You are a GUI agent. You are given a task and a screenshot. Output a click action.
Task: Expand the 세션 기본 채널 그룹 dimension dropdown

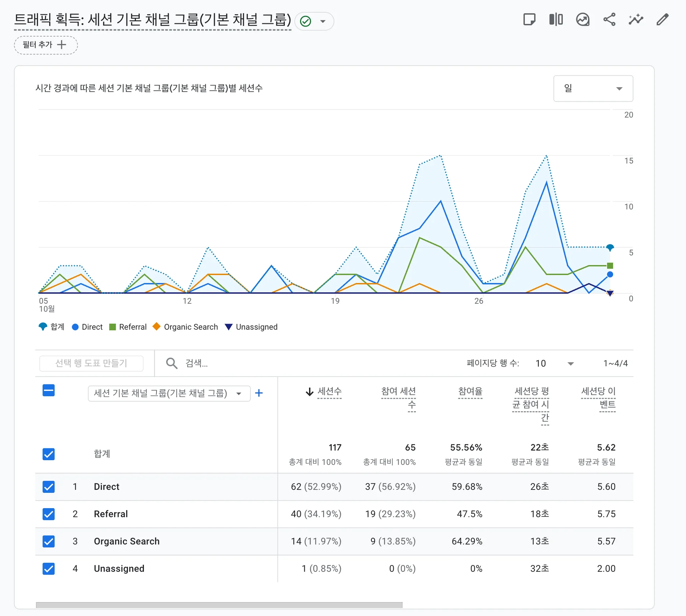pyautogui.click(x=169, y=393)
